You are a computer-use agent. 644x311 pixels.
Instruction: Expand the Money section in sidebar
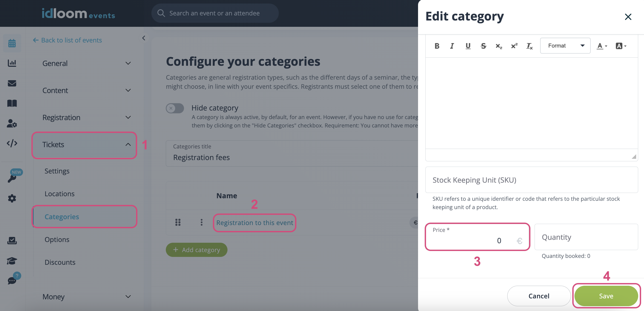pos(86,296)
